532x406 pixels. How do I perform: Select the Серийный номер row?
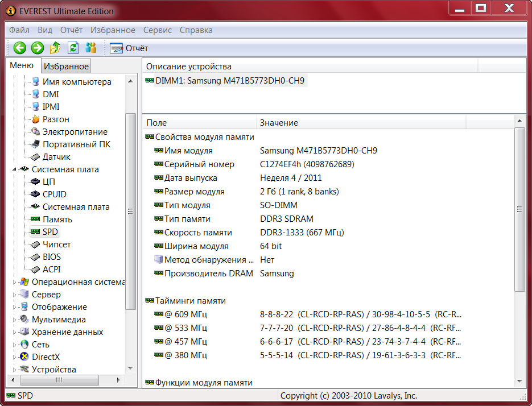(x=254, y=164)
